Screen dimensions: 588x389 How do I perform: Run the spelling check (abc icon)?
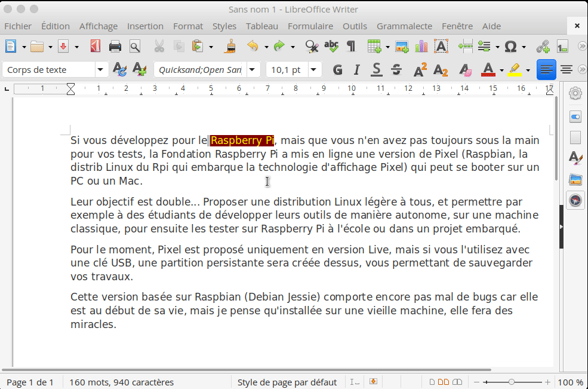331,47
